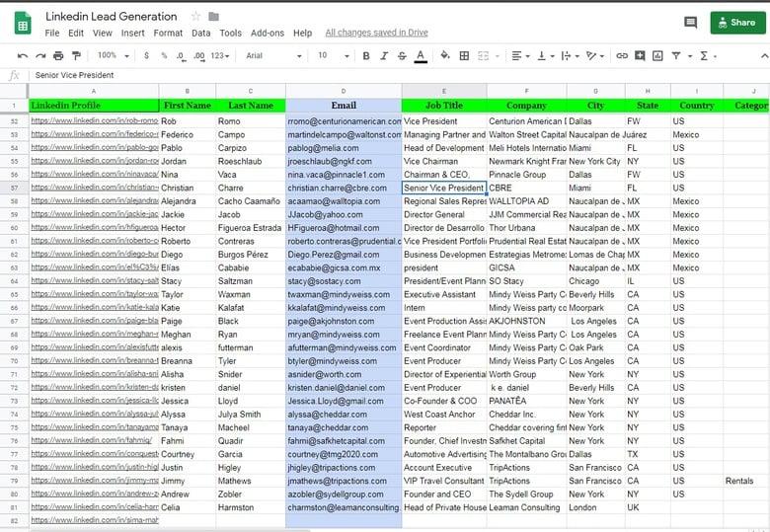The image size is (770, 532).
Task: Toggle Strikethrough formatting
Action: 402,56
